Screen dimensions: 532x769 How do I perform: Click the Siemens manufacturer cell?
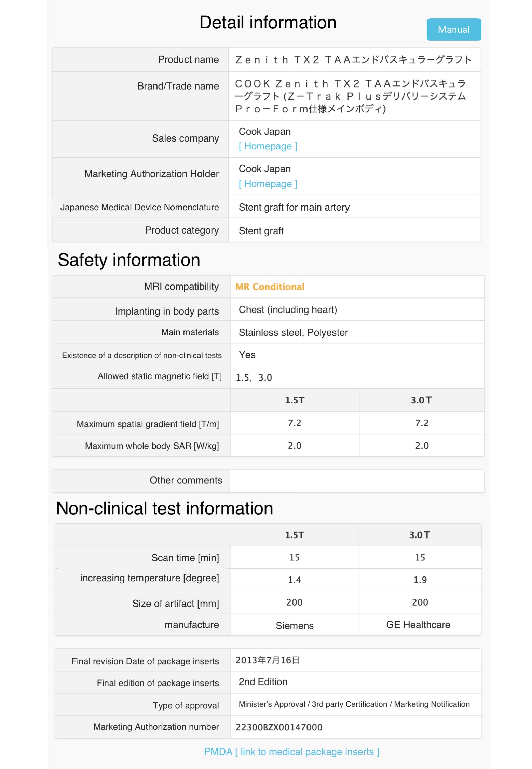[295, 626]
